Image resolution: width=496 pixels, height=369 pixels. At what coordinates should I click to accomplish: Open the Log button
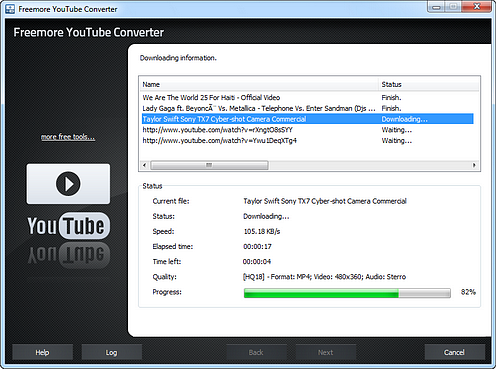coord(112,352)
